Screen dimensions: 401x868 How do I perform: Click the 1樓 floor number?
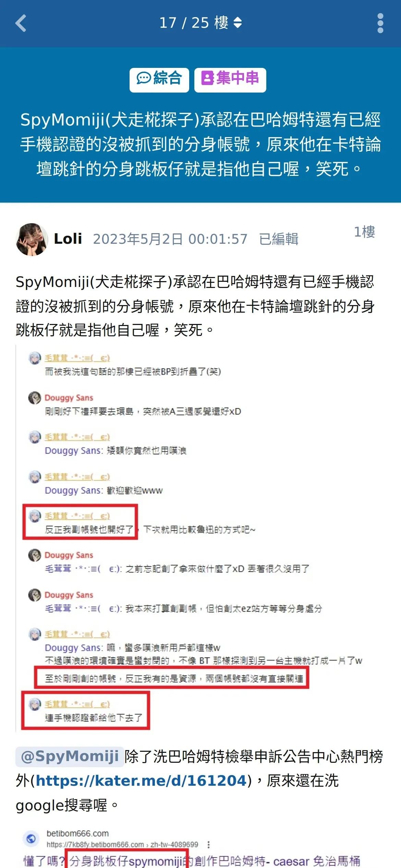(365, 232)
